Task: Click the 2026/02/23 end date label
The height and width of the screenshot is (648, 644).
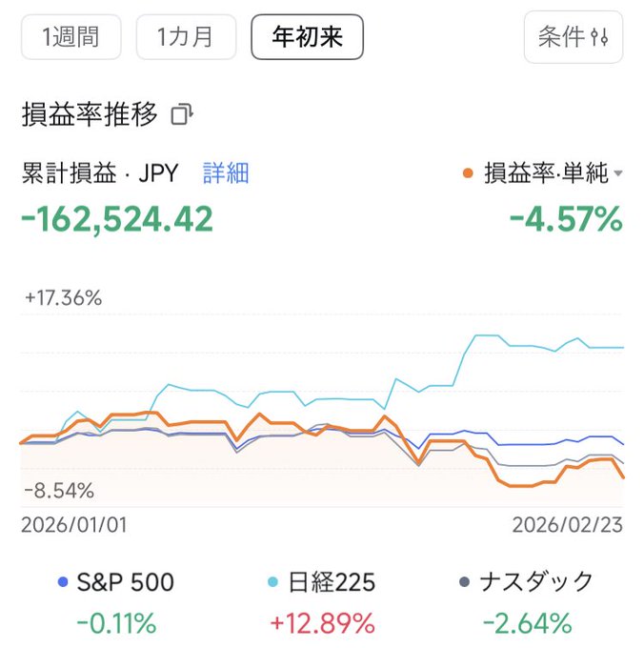Action: click(567, 525)
